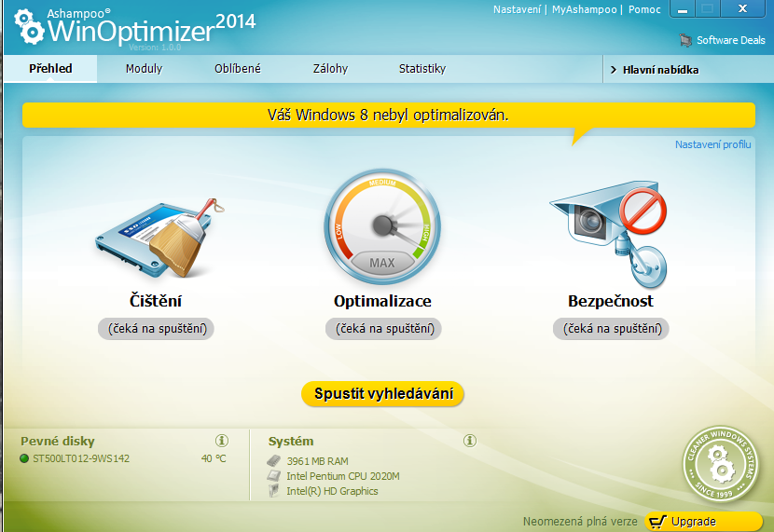This screenshot has width=774, height=532.
Task: Open the Nastavení profilu link
Action: click(x=712, y=144)
